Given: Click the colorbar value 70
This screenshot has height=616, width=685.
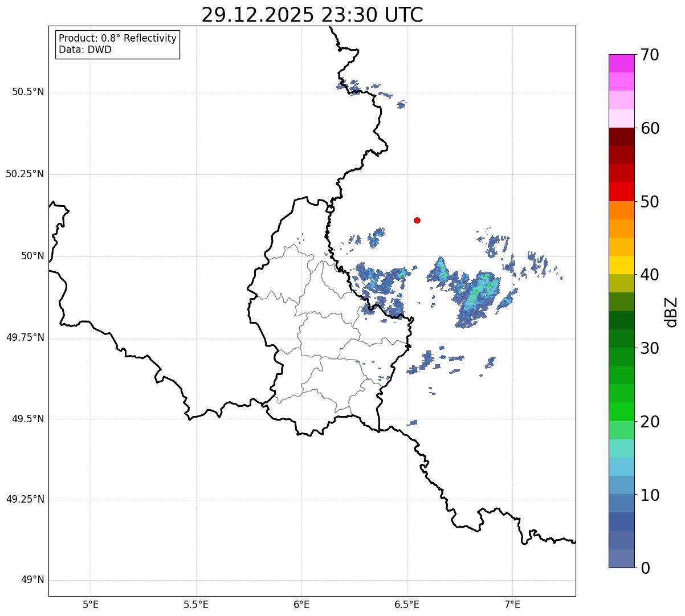Looking at the screenshot, I should (650, 55).
